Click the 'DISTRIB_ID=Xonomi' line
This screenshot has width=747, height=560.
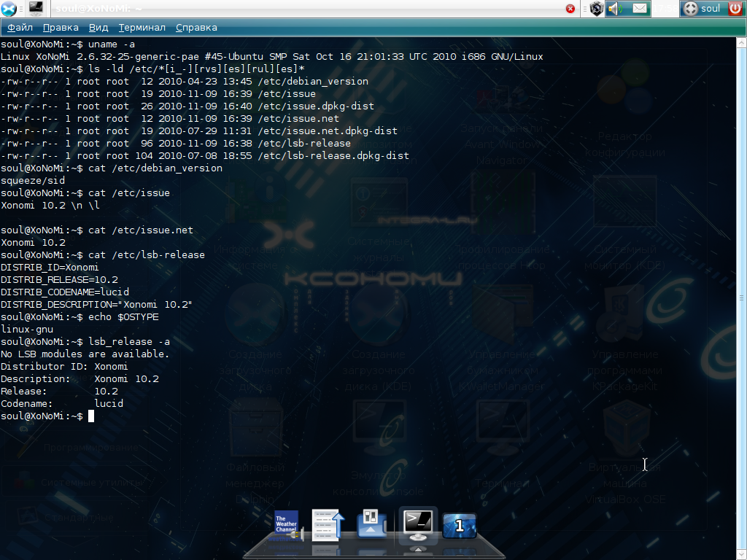50,267
